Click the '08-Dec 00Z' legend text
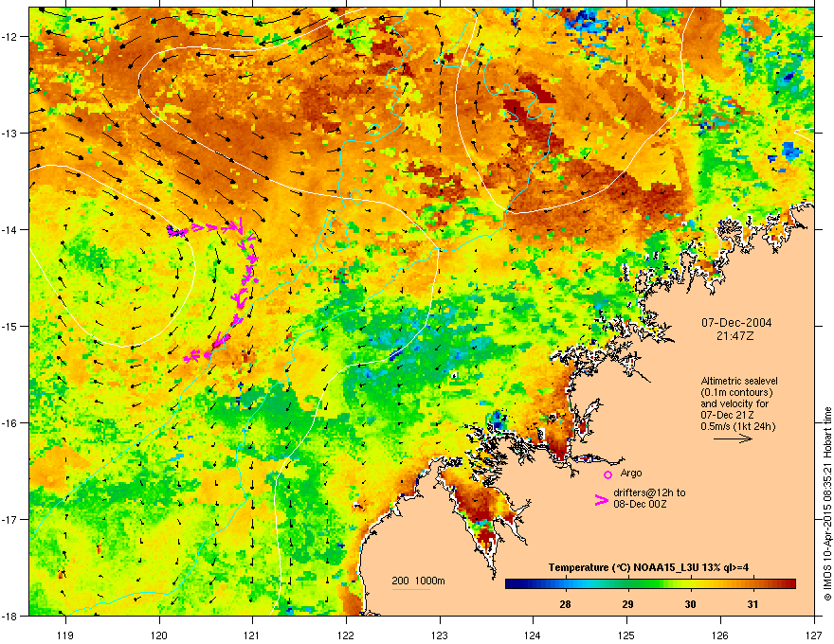 tap(640, 503)
